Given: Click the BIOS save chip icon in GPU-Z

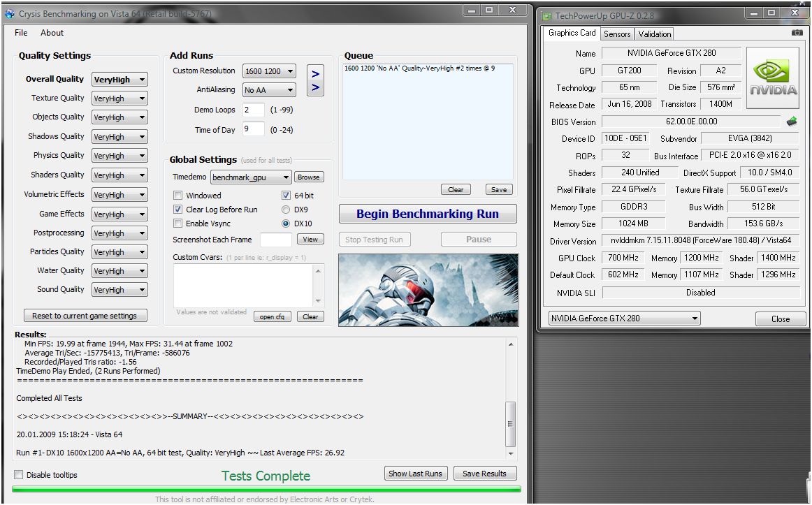Looking at the screenshot, I should (791, 122).
